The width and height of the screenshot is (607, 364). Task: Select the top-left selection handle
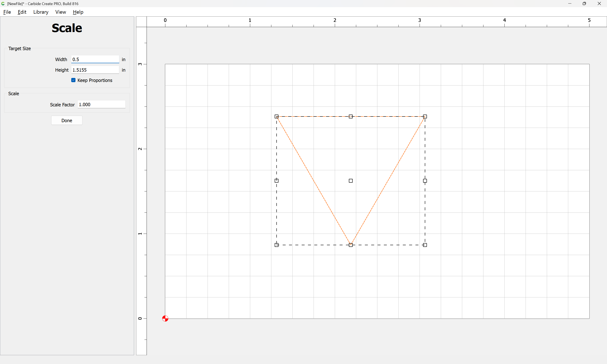point(277,116)
